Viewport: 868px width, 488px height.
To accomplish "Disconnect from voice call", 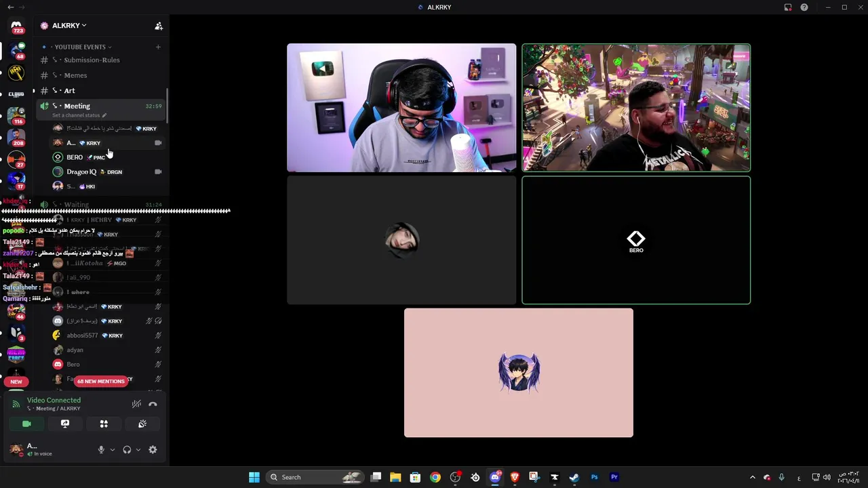I will [x=153, y=404].
